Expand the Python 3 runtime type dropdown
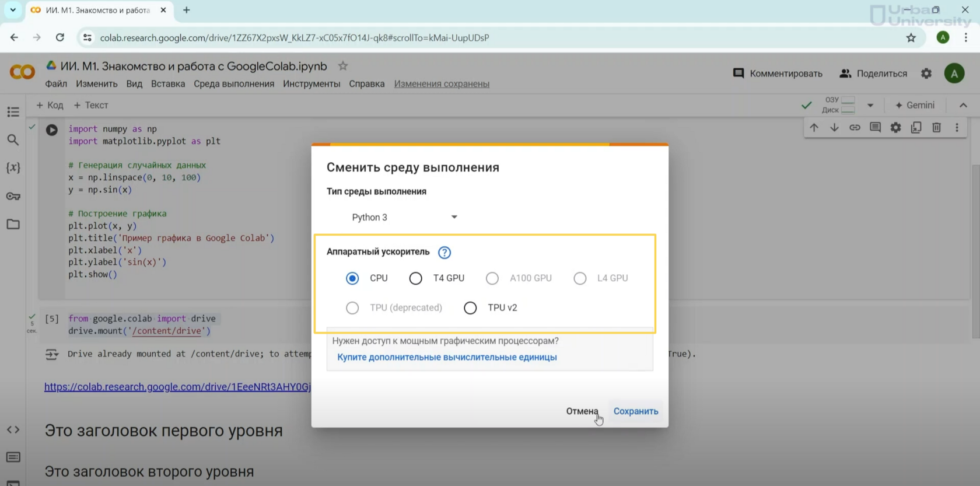The height and width of the screenshot is (486, 980). (404, 217)
